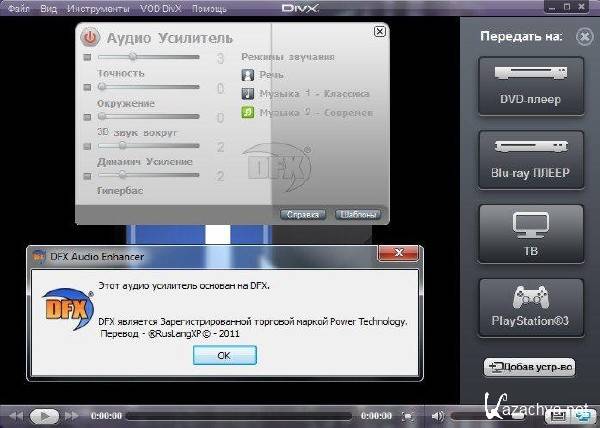Open the Файл menu
This screenshot has width=600, height=428.
pos(19,8)
